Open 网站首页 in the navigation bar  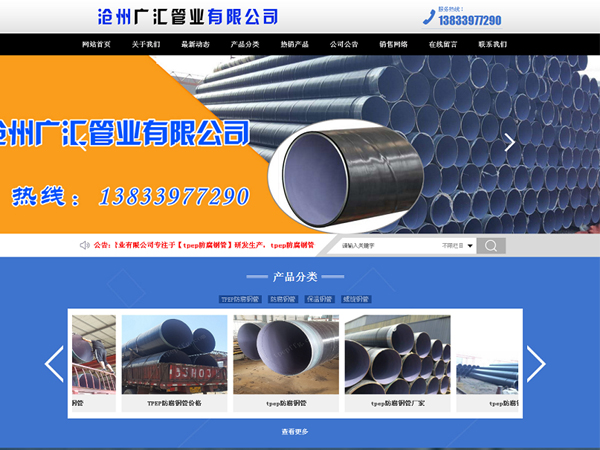[98, 45]
